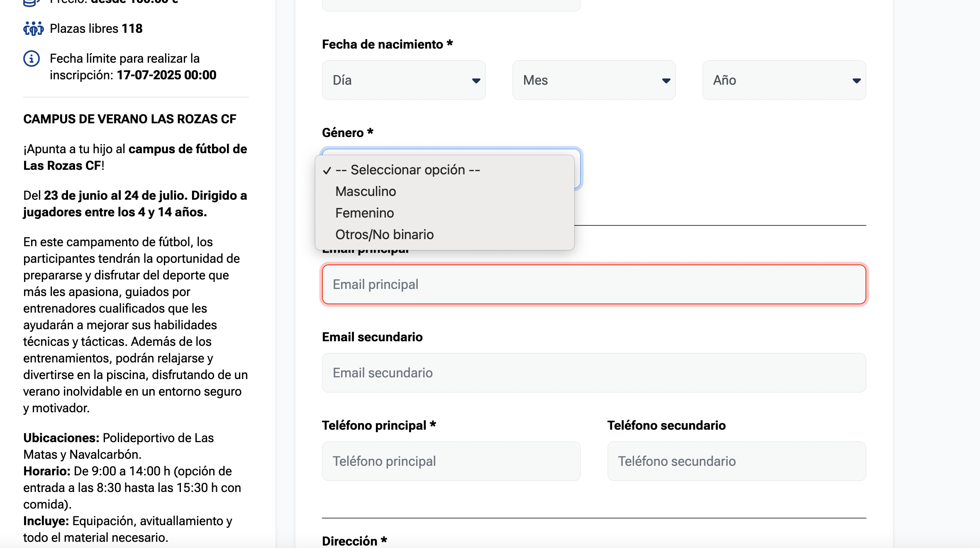
Task: Click the people icon beside Plazas libres
Action: (x=33, y=29)
